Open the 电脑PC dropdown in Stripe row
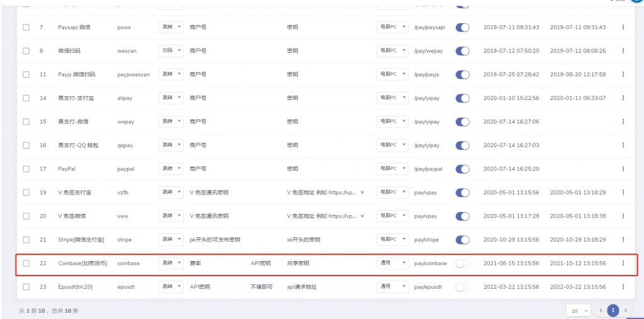The width and height of the screenshot is (644, 319). point(392,240)
